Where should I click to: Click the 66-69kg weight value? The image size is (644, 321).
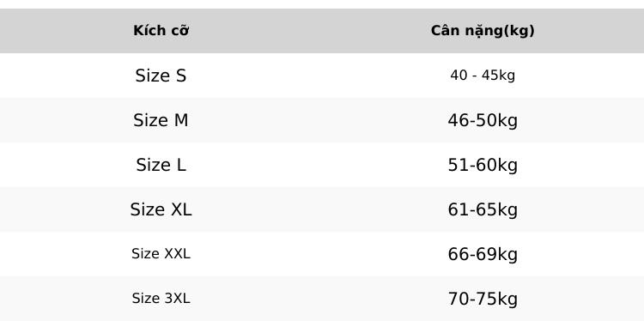pos(483,255)
